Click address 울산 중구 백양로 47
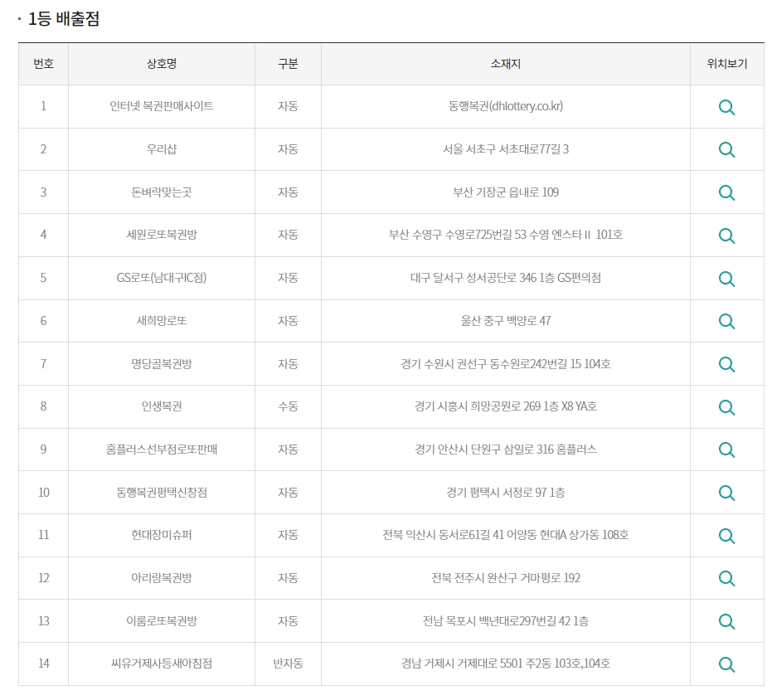The height and width of the screenshot is (700, 772). coord(506,321)
